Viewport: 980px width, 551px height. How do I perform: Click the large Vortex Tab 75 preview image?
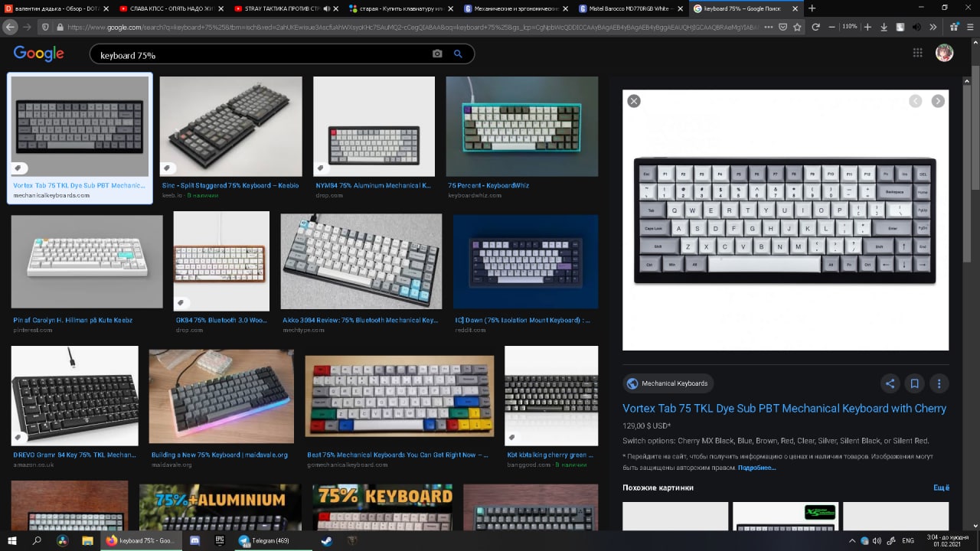point(786,220)
